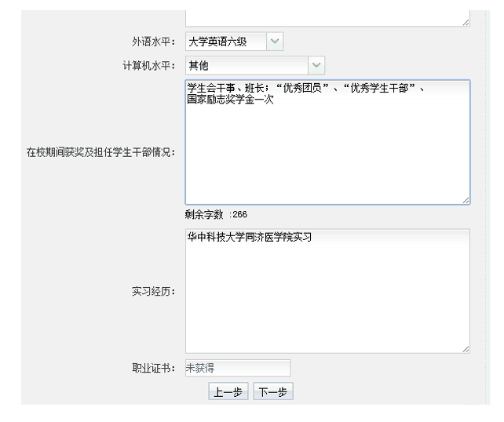Click the 实习经历 label
Image resolution: width=504 pixels, height=422 pixels.
pos(152,292)
